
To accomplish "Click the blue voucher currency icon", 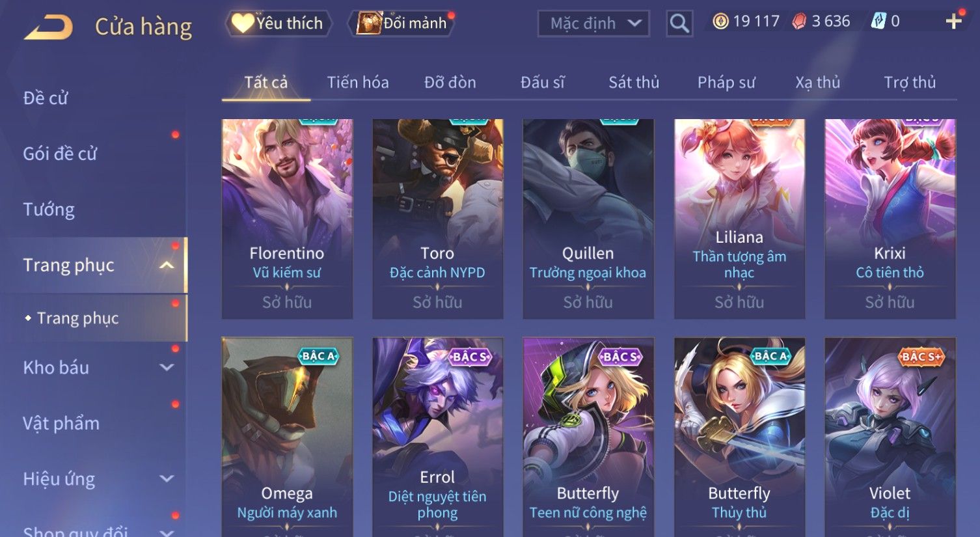I will [x=878, y=21].
